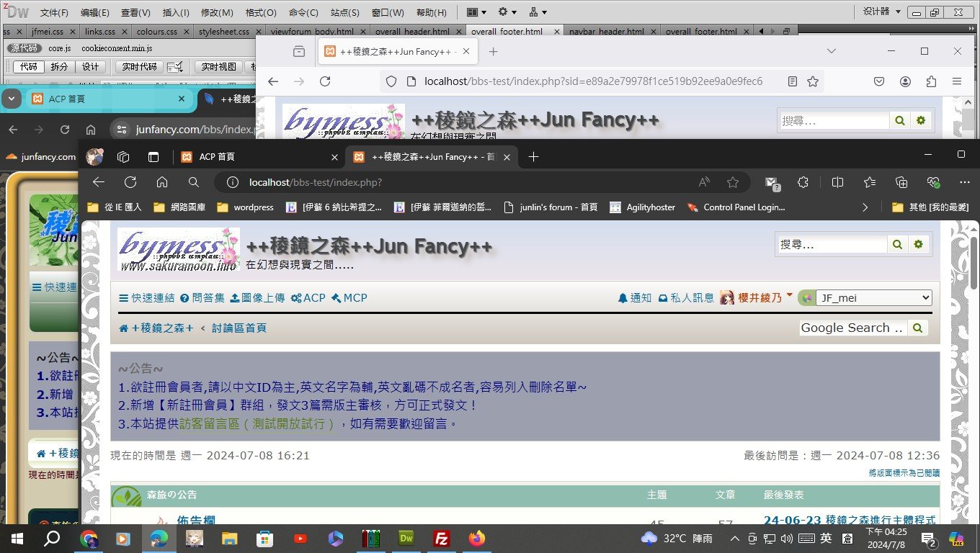Toggle Dreamweaver 实时代码 live code button

pyautogui.click(x=139, y=67)
